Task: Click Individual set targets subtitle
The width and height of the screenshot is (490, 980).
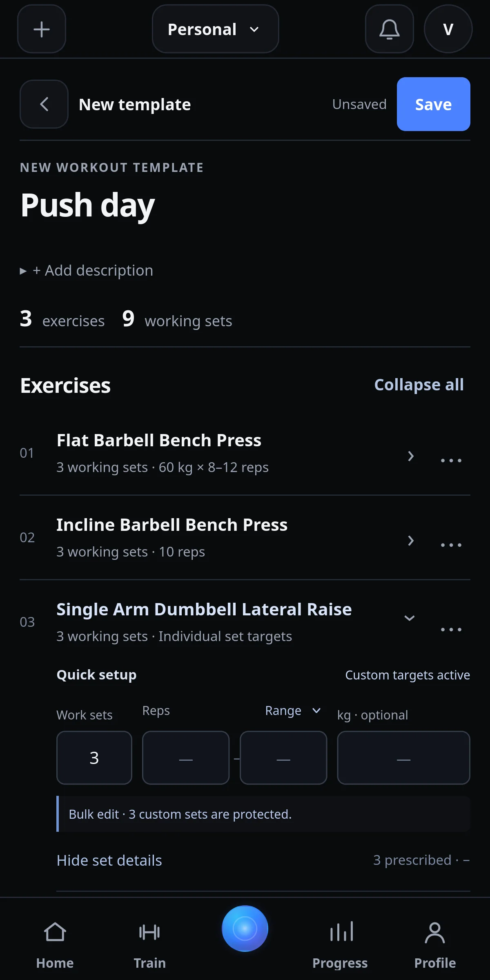Action: pyautogui.click(x=225, y=636)
